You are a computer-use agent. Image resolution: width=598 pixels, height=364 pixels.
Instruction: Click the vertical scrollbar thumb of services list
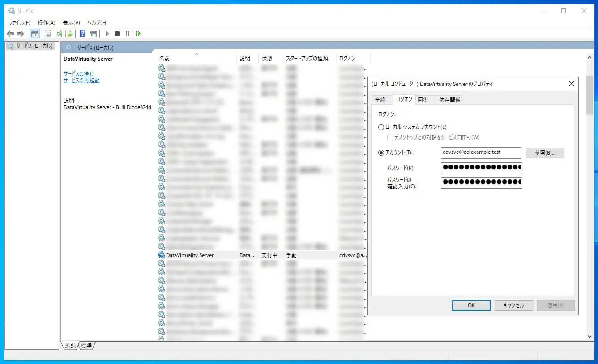(x=589, y=94)
